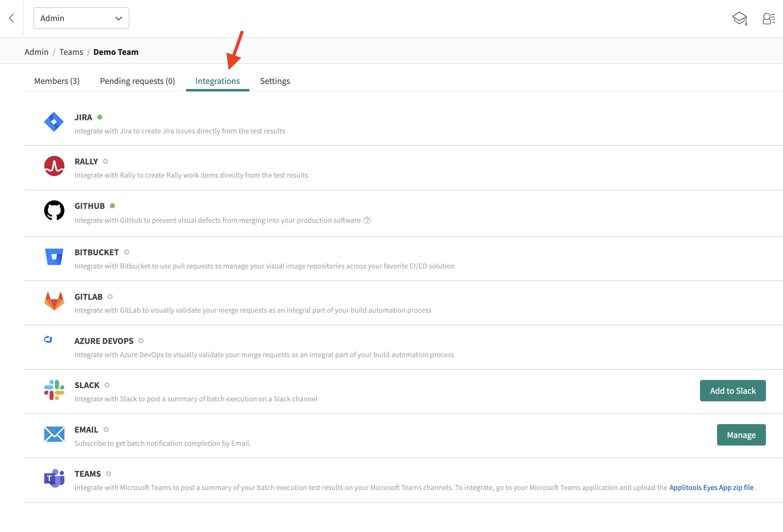The width and height of the screenshot is (783, 532).
Task: Click Manage Email integration button
Action: 741,434
